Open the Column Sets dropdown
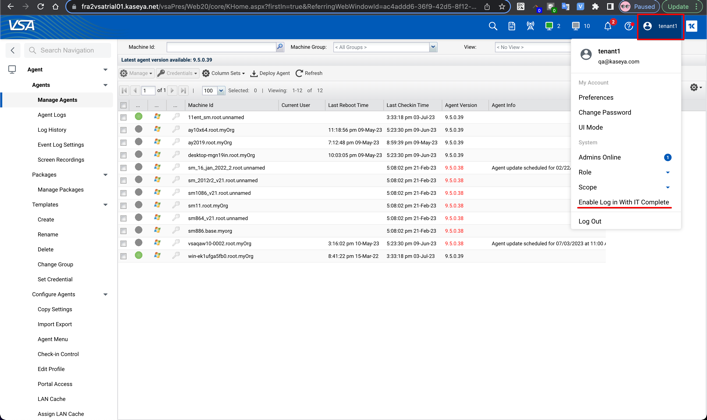The image size is (707, 420). (x=224, y=73)
